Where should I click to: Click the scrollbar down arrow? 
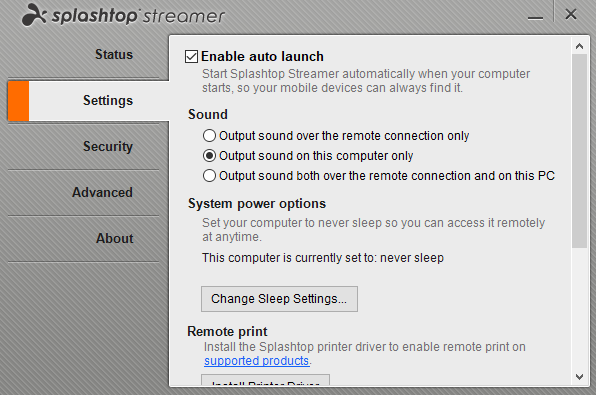579,377
